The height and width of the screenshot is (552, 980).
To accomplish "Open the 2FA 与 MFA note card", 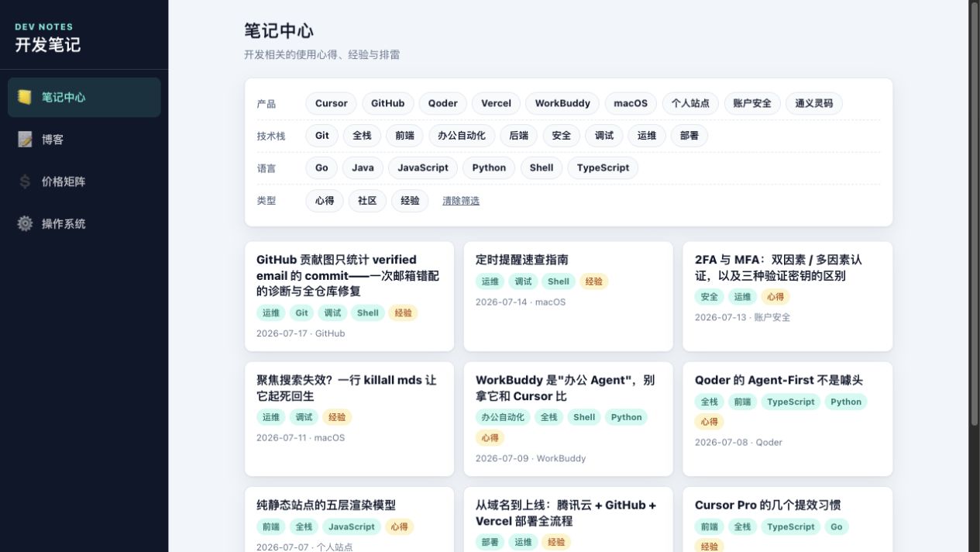I will coord(788,296).
